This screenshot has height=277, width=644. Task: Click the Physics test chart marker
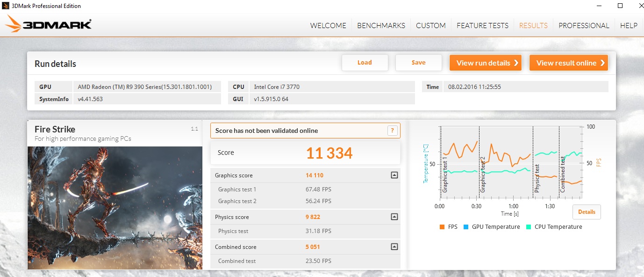click(x=537, y=178)
